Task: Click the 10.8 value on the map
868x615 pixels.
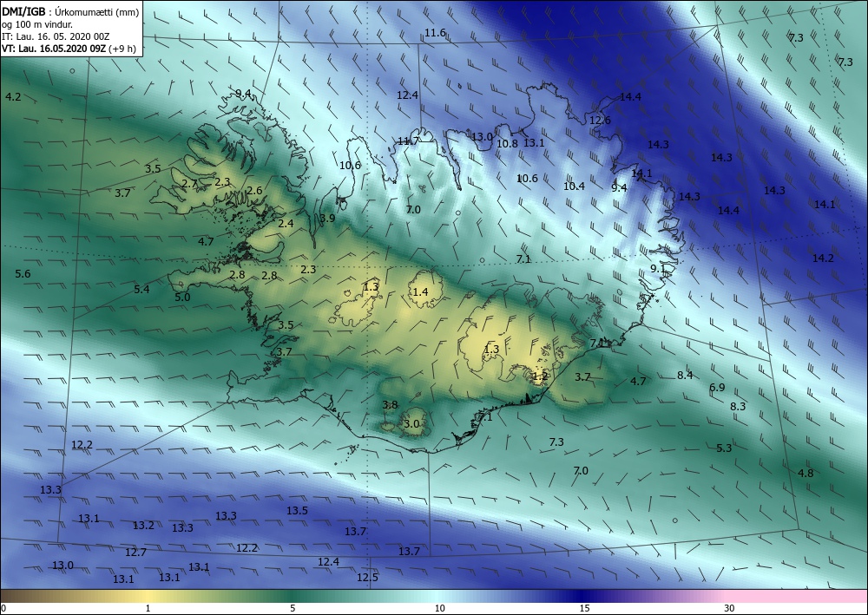Action: (x=507, y=144)
